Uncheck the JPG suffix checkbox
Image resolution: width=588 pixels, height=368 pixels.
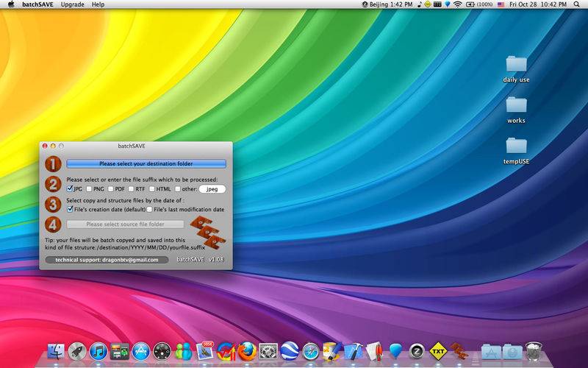(x=70, y=188)
